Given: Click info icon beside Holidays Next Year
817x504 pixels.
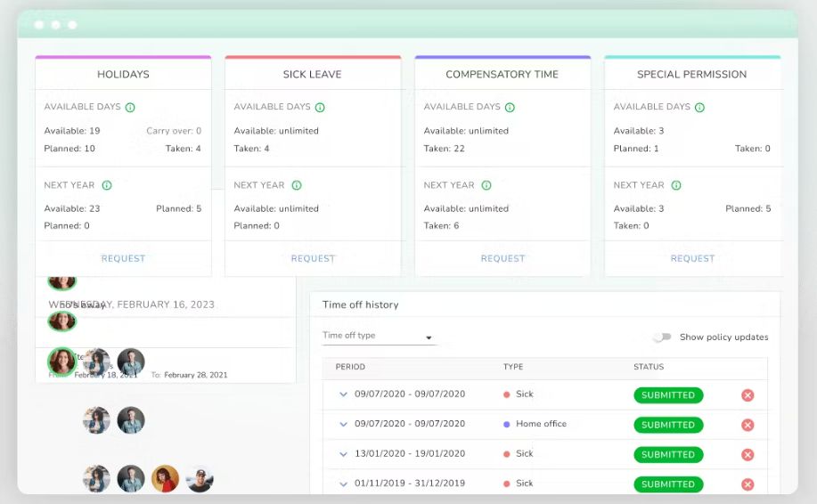Looking at the screenshot, I should 107,185.
